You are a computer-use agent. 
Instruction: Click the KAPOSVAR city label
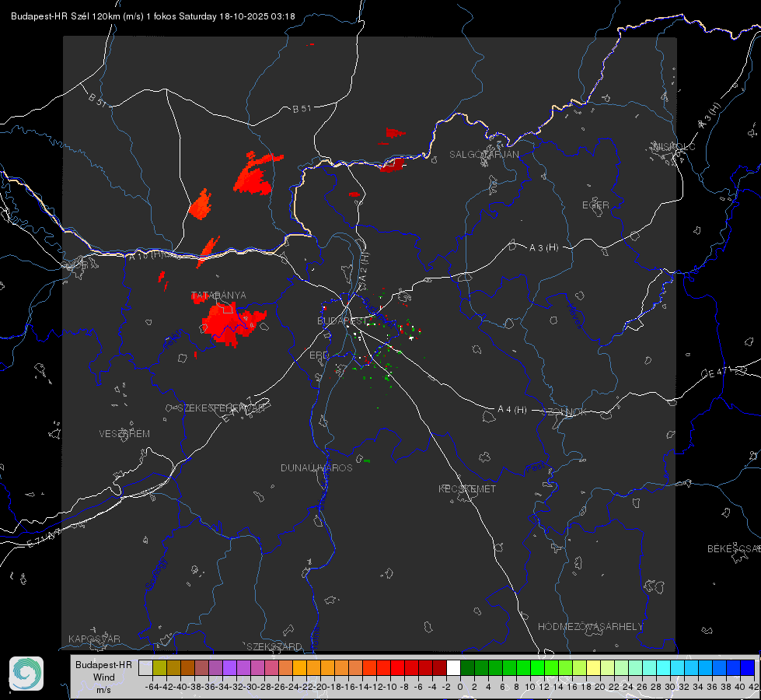[94, 639]
